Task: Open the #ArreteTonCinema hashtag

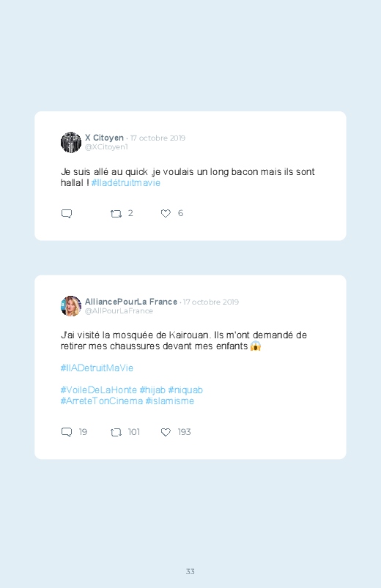Action: tap(102, 401)
